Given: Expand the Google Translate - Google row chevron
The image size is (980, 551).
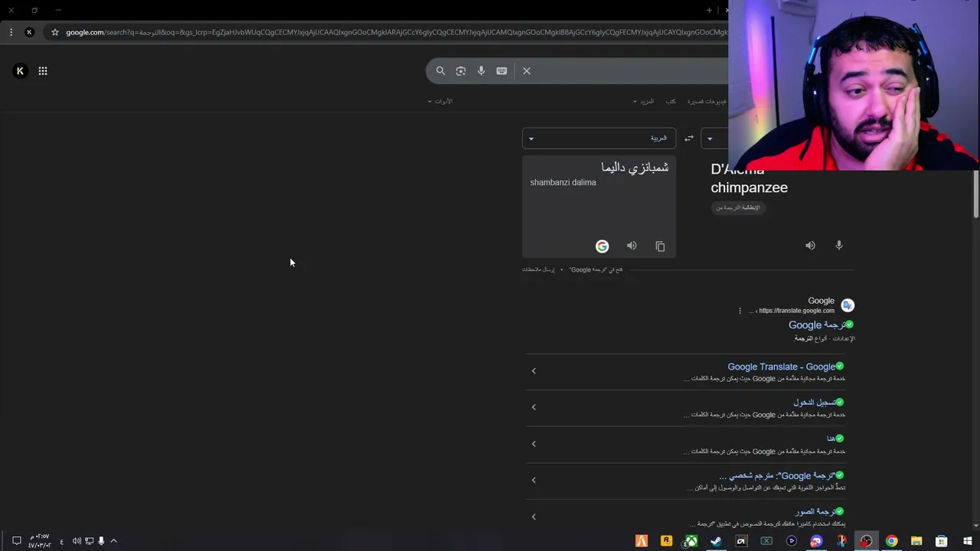Looking at the screenshot, I should (x=534, y=371).
